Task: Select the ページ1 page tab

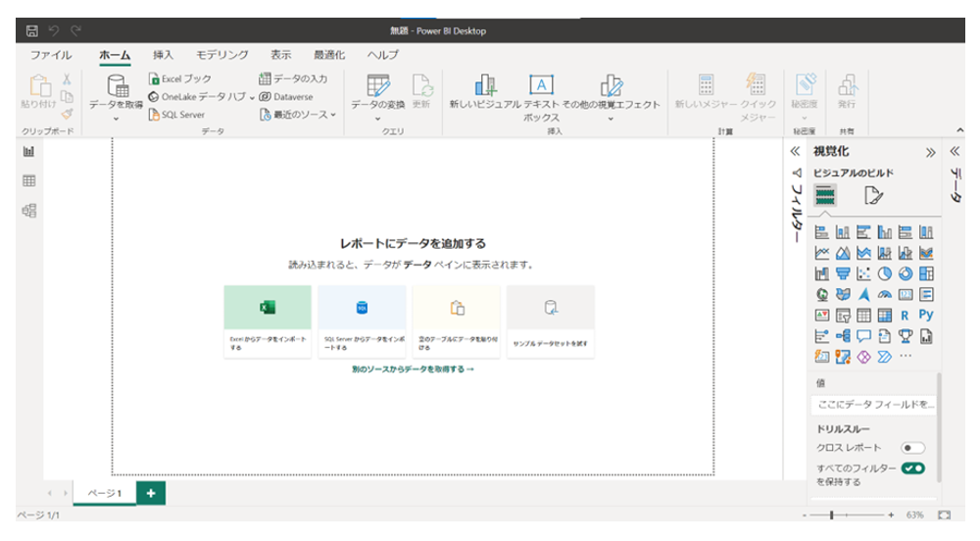Action: coord(105,493)
